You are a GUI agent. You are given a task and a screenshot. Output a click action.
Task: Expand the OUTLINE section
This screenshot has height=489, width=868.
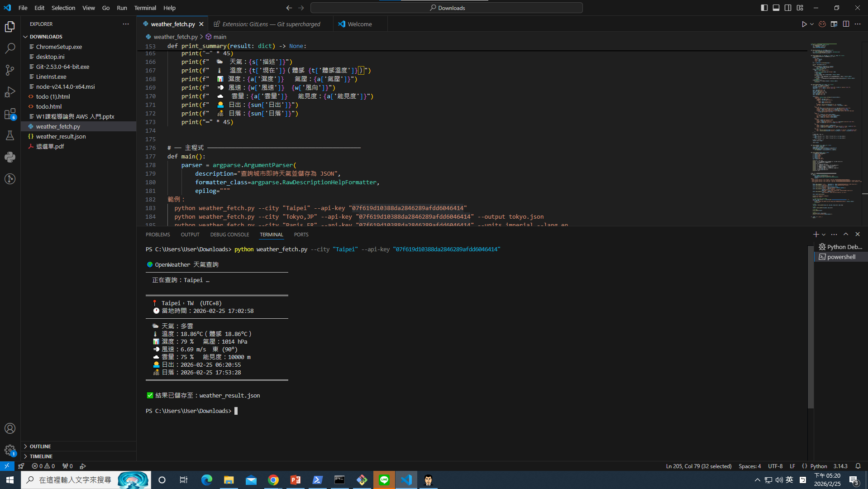pyautogui.click(x=40, y=446)
